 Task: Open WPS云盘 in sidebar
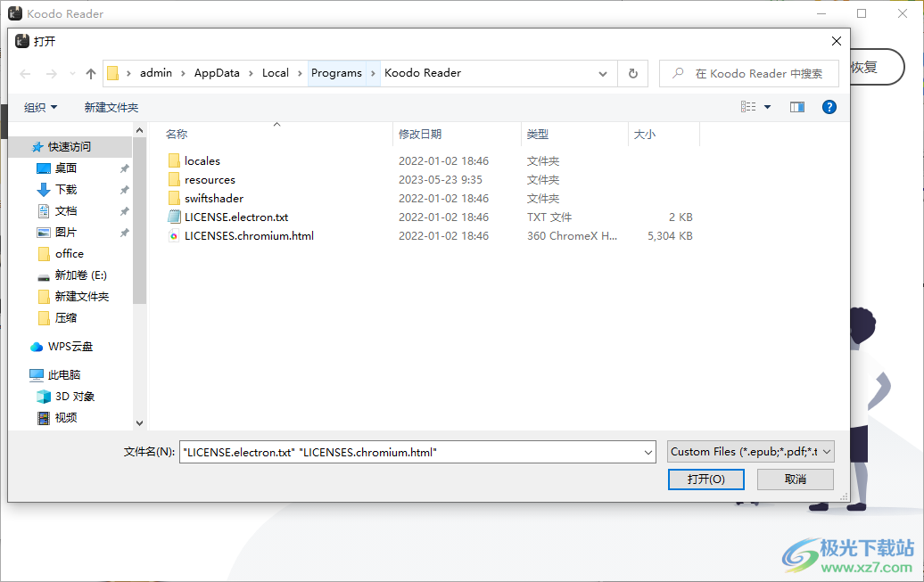tap(70, 347)
